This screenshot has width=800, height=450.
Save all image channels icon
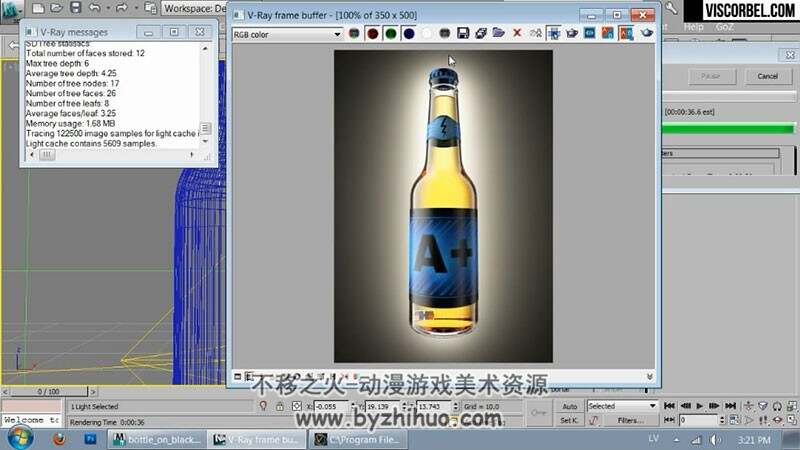click(481, 34)
